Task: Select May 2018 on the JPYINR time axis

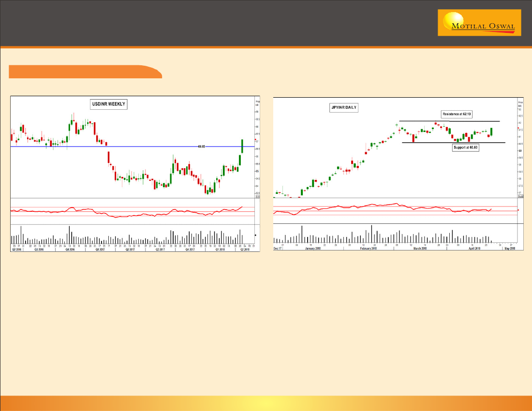Action: [510, 248]
